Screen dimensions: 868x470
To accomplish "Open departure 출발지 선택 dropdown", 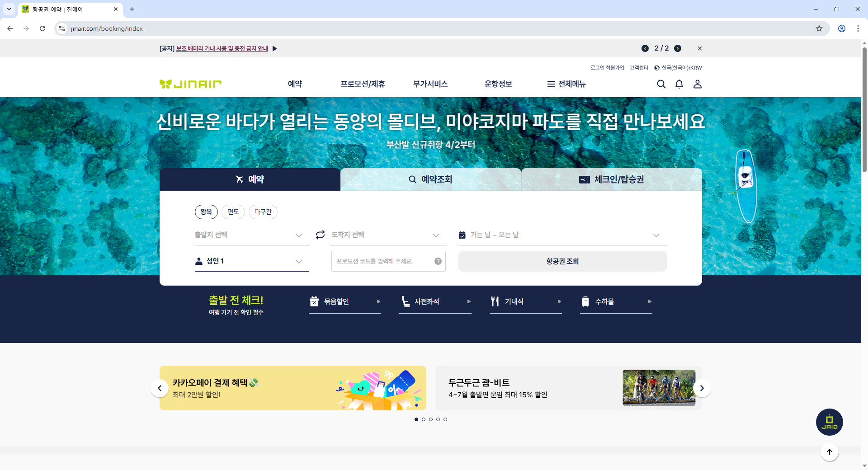I will pyautogui.click(x=251, y=235).
